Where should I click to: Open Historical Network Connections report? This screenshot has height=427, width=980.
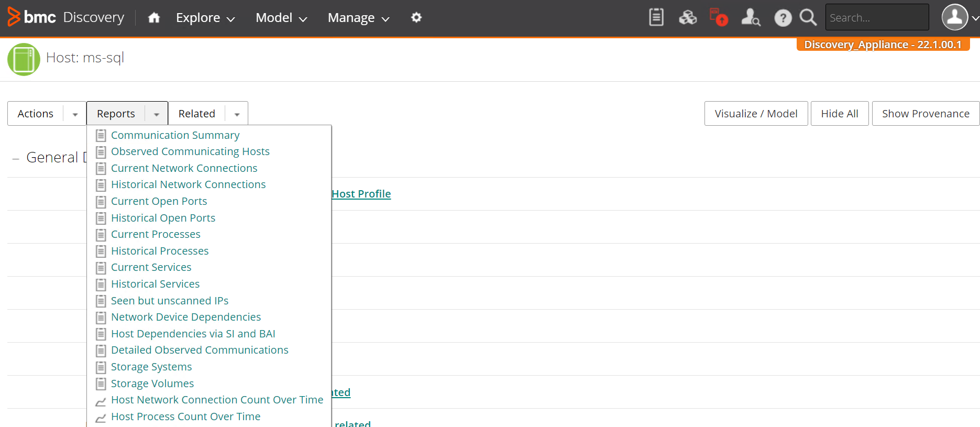[189, 184]
